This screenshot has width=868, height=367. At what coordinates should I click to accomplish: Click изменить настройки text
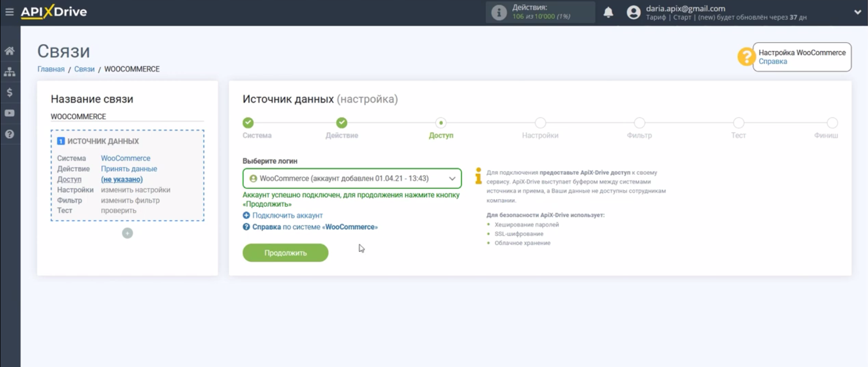point(135,190)
